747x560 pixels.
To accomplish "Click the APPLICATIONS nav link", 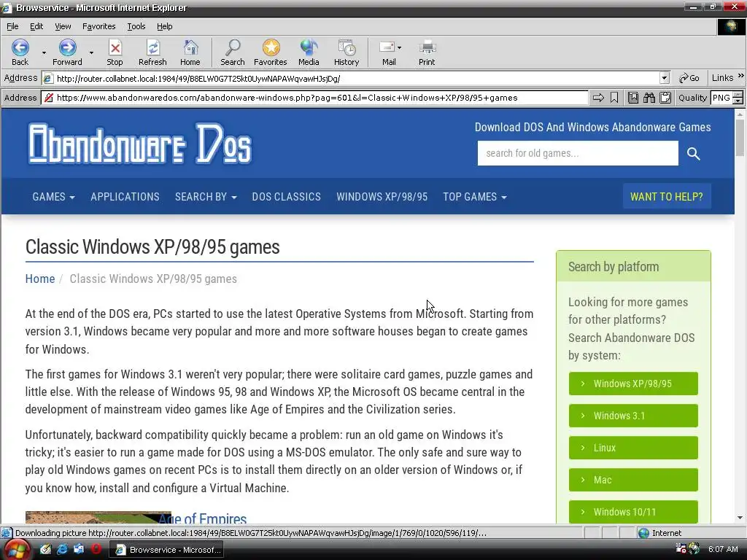I will [125, 197].
